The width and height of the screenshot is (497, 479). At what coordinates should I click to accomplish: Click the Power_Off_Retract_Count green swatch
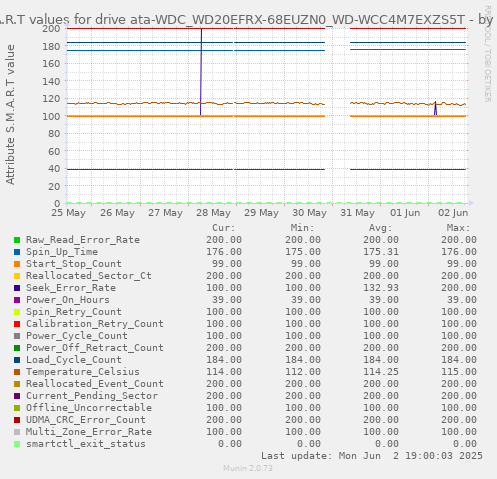[17, 348]
